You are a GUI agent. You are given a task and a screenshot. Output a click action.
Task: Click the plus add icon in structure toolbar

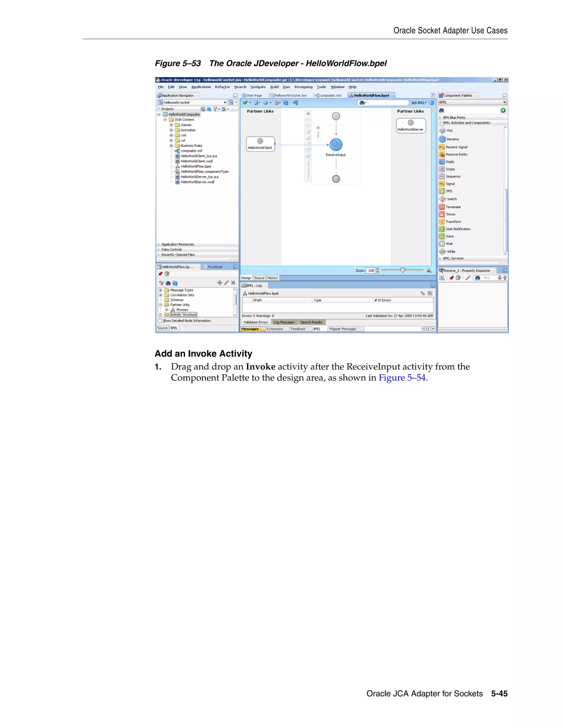(219, 283)
